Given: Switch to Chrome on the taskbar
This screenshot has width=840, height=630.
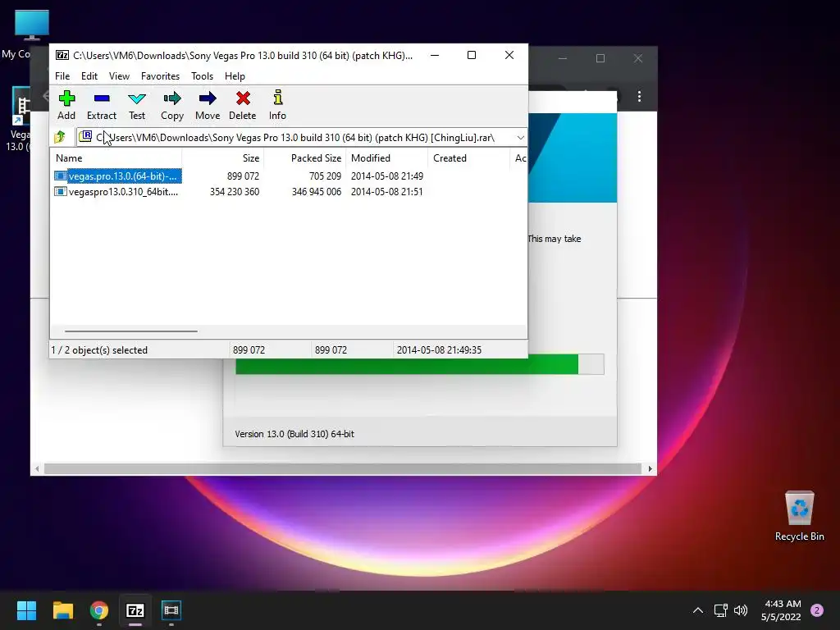Looking at the screenshot, I should click(x=99, y=610).
